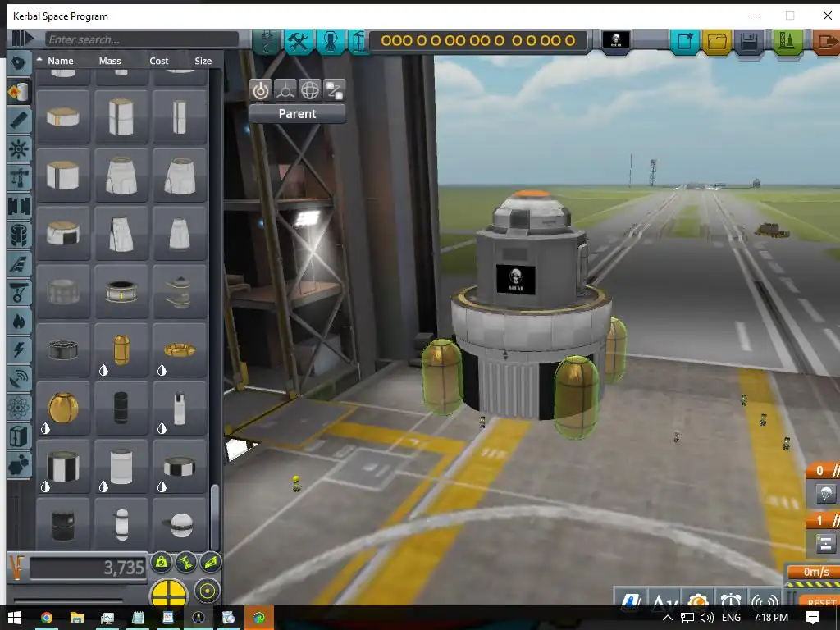Save the current craft
Viewport: 840px width, 630px height.
tap(749, 41)
